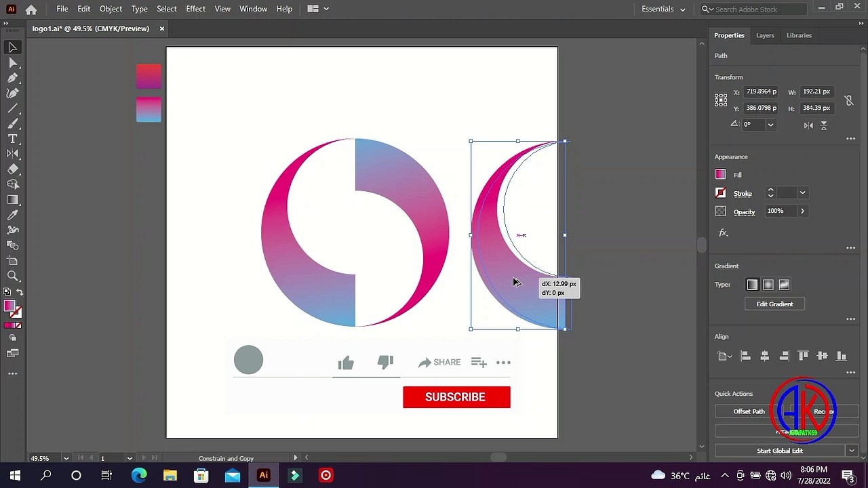Select the Eraser tool

(x=13, y=169)
